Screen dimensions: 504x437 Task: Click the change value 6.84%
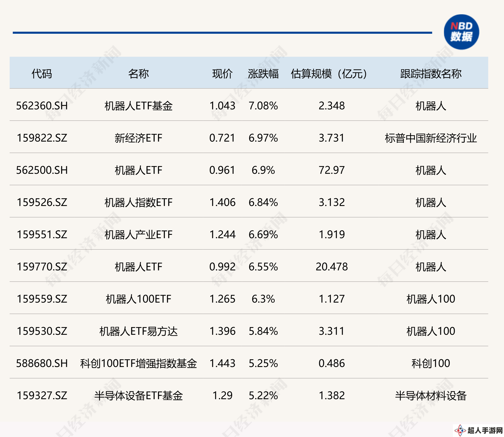point(263,202)
